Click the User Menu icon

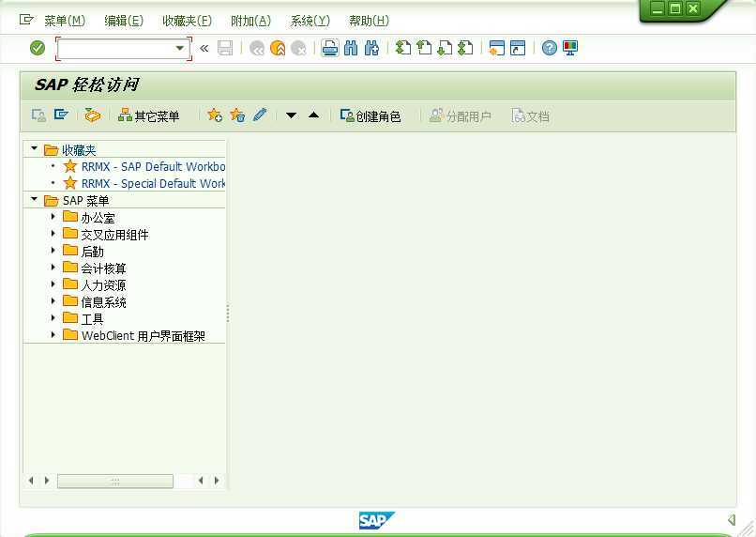coord(38,115)
